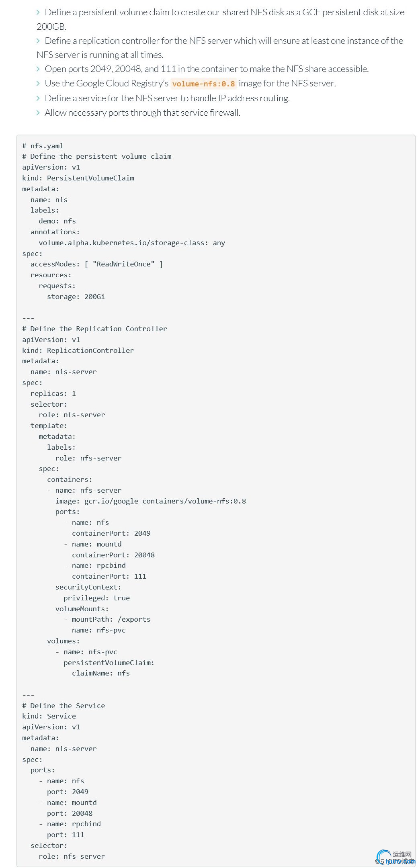The image size is (418, 868).
Task: Click the storage-class annotation line in the code
Action: pos(132,243)
